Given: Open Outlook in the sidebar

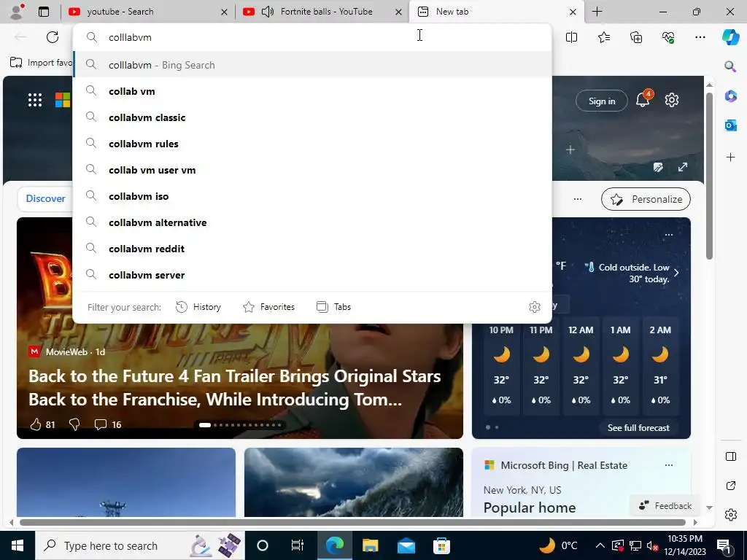Looking at the screenshot, I should (x=731, y=125).
